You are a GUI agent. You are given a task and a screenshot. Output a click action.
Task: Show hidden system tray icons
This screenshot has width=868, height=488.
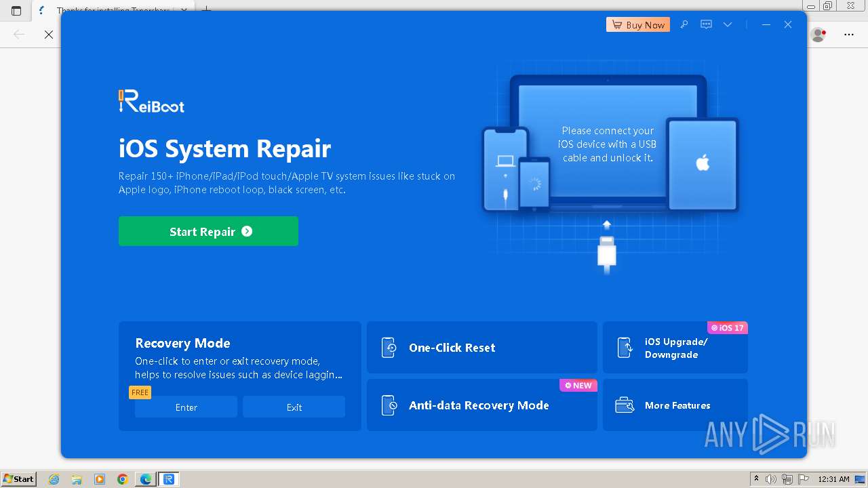pyautogui.click(x=756, y=479)
